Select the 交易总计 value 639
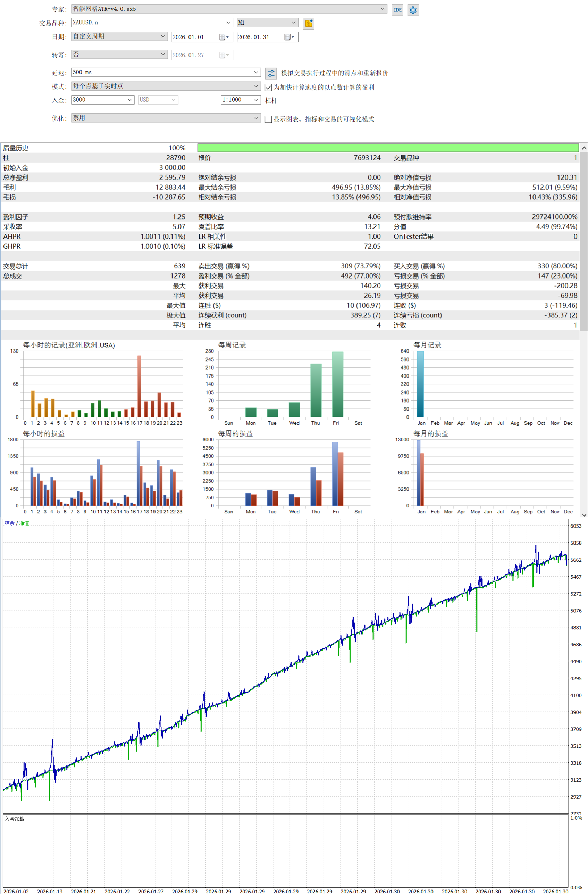The height and width of the screenshot is (894, 588). [x=179, y=266]
